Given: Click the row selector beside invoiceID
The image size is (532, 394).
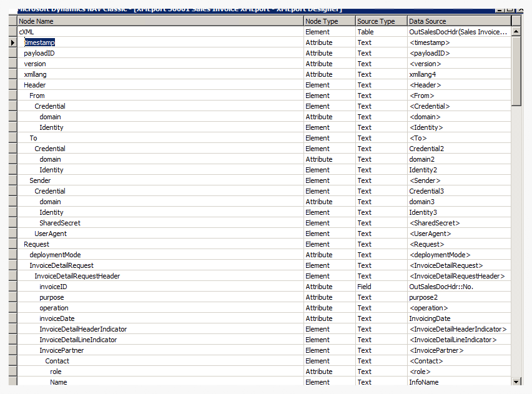Looking at the screenshot, I should pyautogui.click(x=12, y=287).
